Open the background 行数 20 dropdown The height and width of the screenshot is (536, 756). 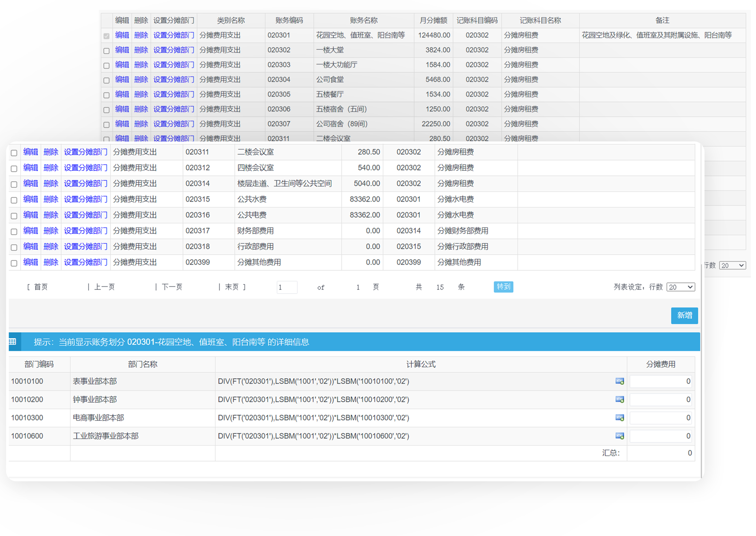(x=732, y=265)
